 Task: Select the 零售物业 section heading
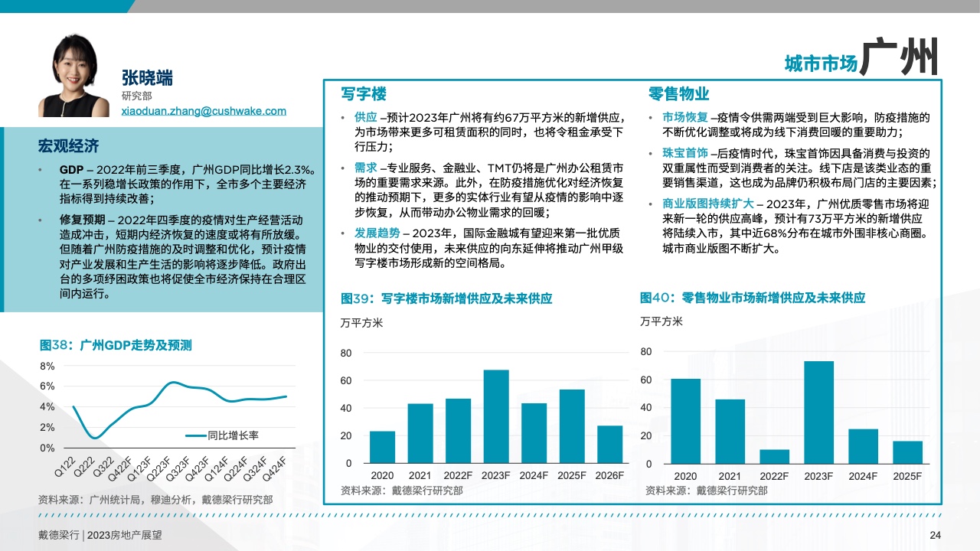tap(678, 94)
